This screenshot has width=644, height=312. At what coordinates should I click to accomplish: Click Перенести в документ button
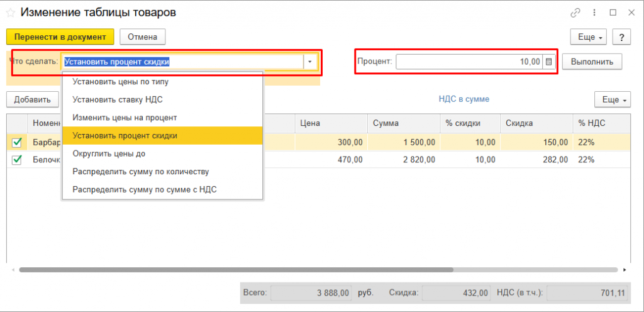pos(60,37)
